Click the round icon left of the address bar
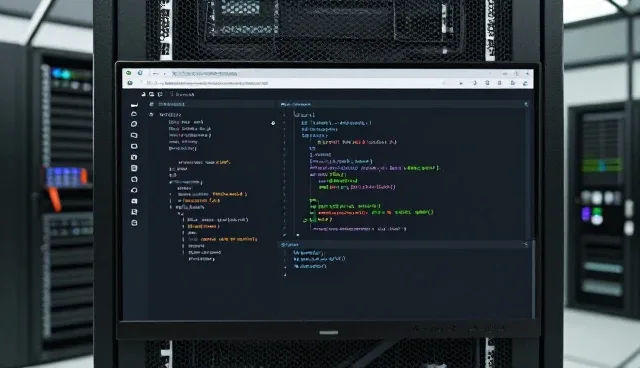The height and width of the screenshot is (368, 640). (130, 83)
